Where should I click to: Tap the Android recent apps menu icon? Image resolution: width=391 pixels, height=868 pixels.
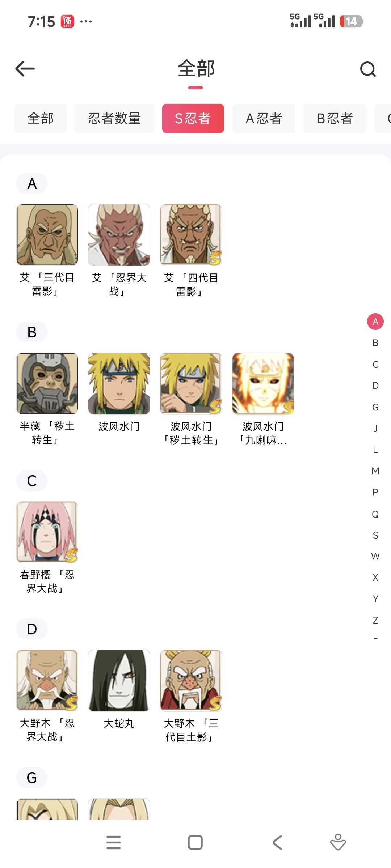pyautogui.click(x=114, y=842)
